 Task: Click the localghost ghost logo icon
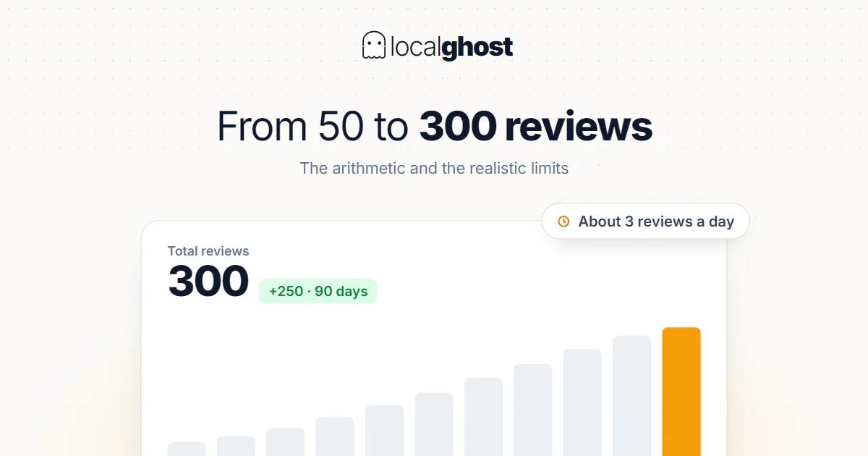[373, 46]
